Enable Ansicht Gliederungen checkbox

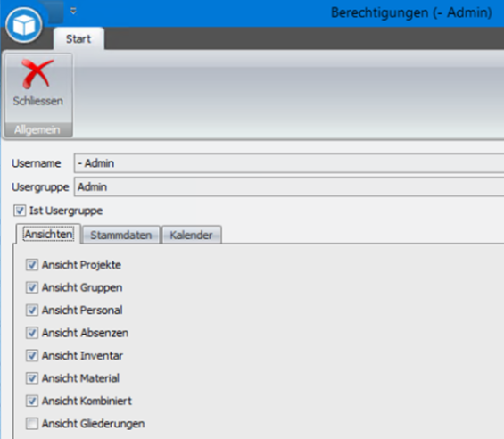click(32, 424)
